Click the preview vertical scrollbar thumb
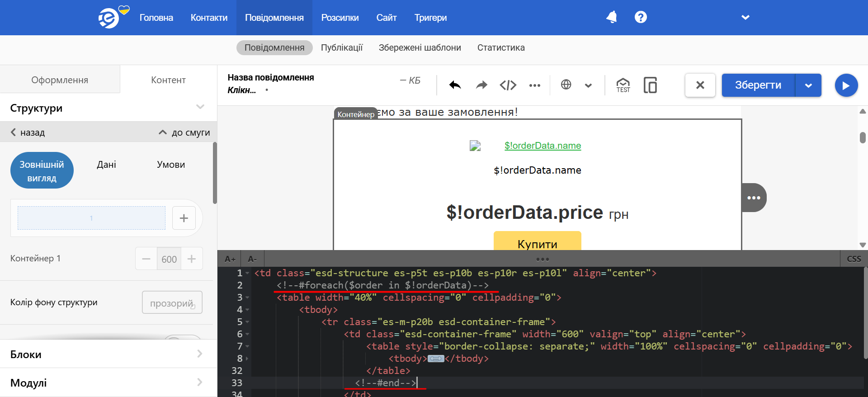This screenshot has height=397, width=868. tap(863, 137)
